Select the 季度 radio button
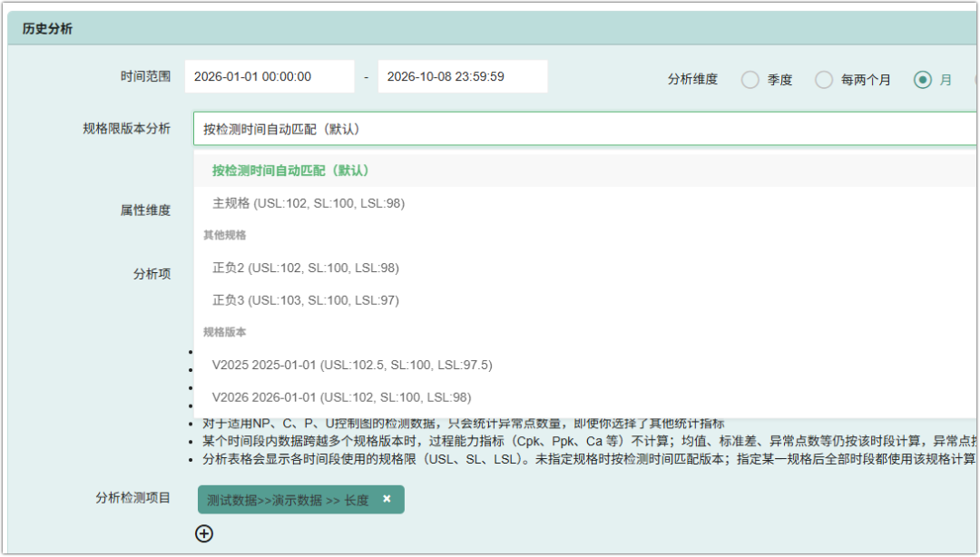The height and width of the screenshot is (557, 980). tap(750, 80)
